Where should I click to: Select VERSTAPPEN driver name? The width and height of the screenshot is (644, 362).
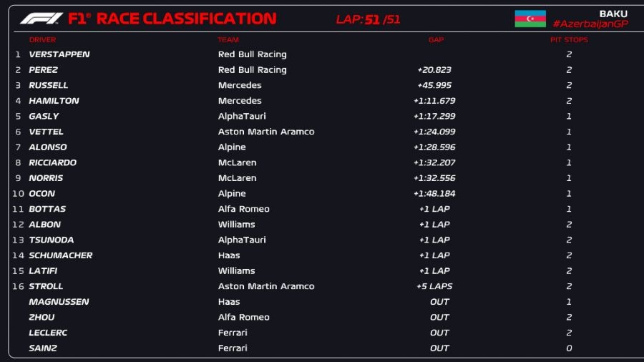pos(59,54)
